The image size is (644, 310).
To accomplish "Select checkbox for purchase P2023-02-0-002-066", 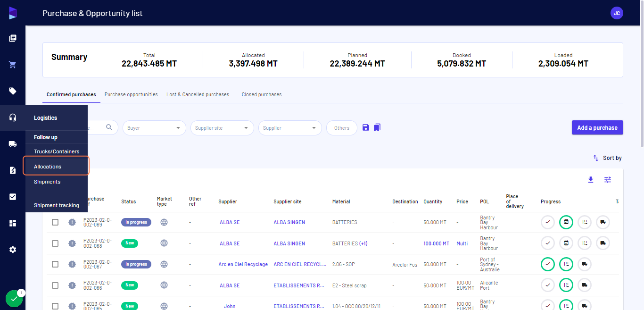I will click(x=55, y=285).
